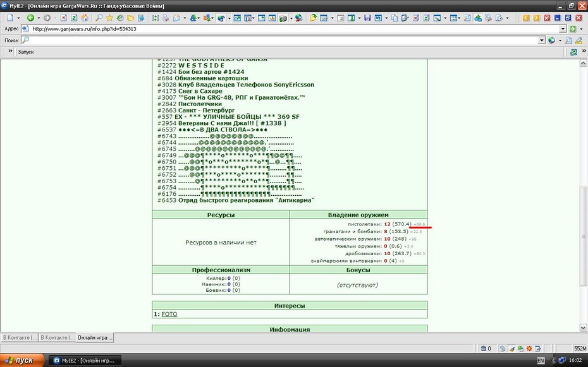The width and height of the screenshot is (588, 367).
Task: Click the page scrollbar down arrow
Action: click(x=583, y=328)
